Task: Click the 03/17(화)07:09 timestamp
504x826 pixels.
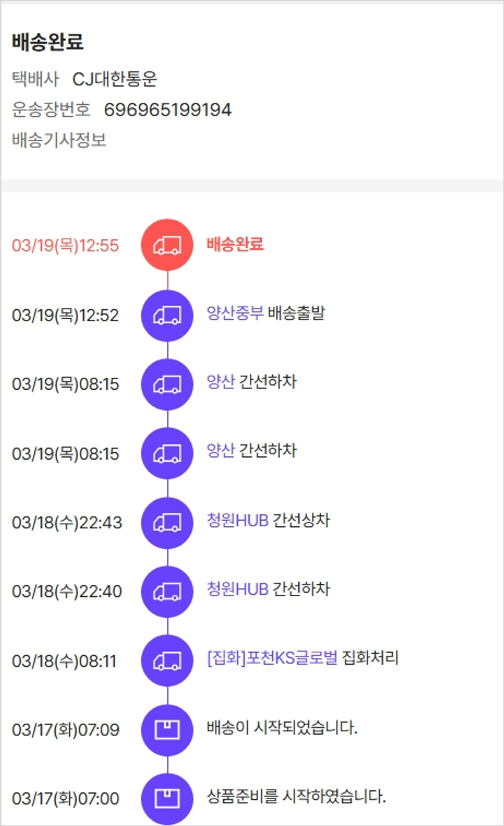Action: point(65,730)
